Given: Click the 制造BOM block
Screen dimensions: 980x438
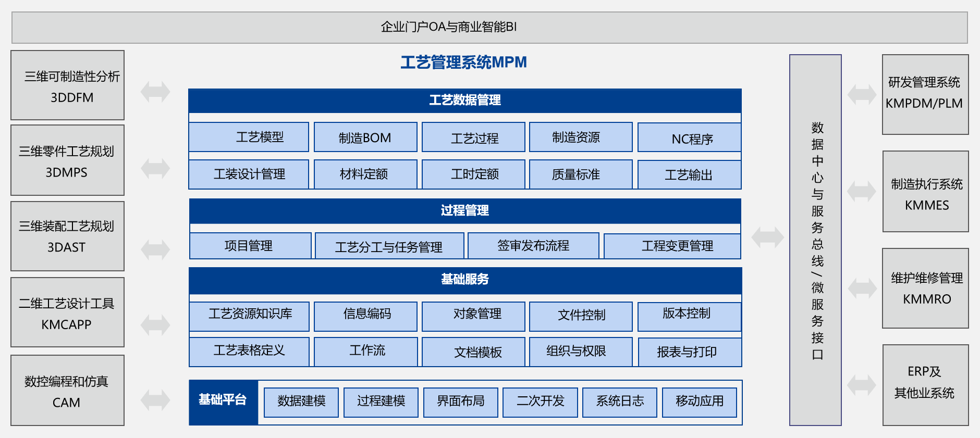Looking at the screenshot, I should pos(365,137).
